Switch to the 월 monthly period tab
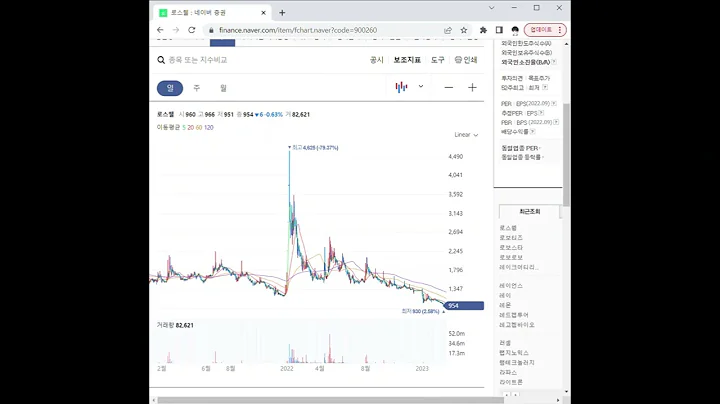Image resolution: width=720 pixels, height=404 pixels. (223, 88)
